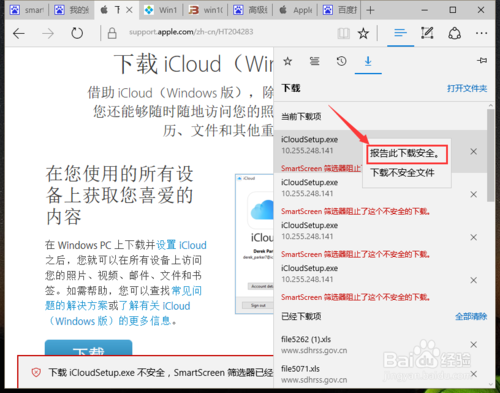Image resolution: width=500 pixels, height=393 pixels.
Task: Switch to the 我的 Baidu tab
Action: pyautogui.click(x=72, y=10)
